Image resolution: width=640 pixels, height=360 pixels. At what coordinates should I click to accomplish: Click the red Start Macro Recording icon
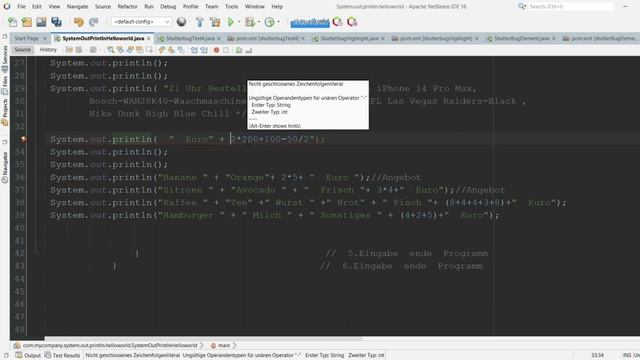tap(216, 50)
